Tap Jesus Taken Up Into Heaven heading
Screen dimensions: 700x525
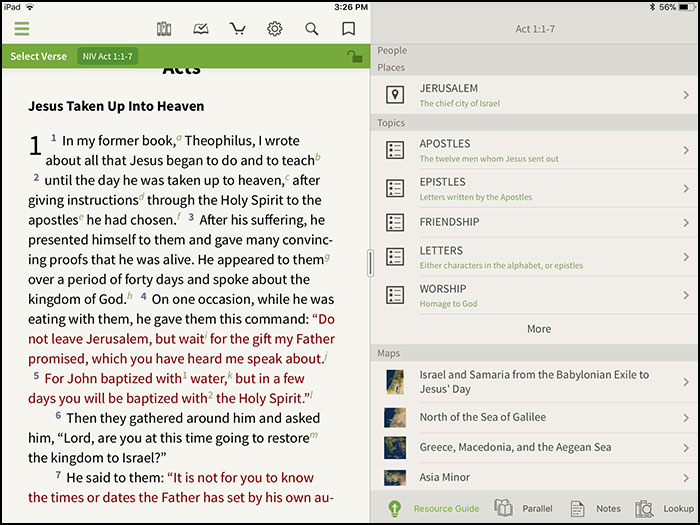click(x=116, y=106)
